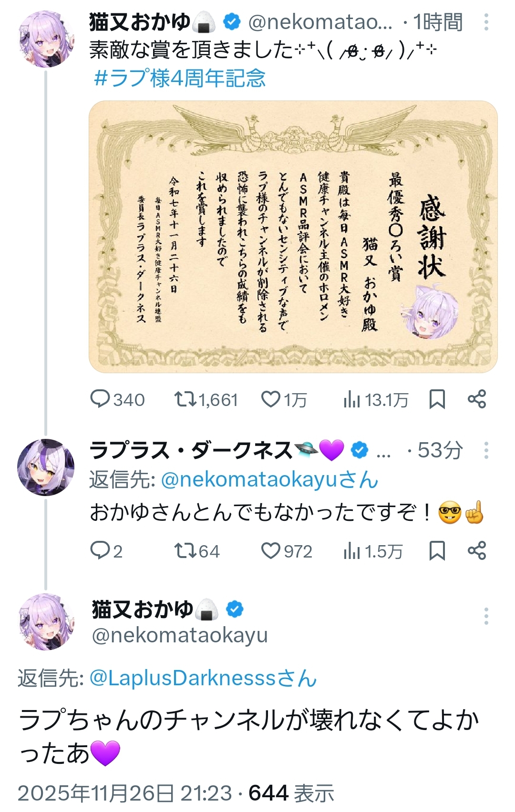Screen dimensions: 515x812
Task: Open the @nekomataokayuさん reply mention link
Action: [269, 480]
